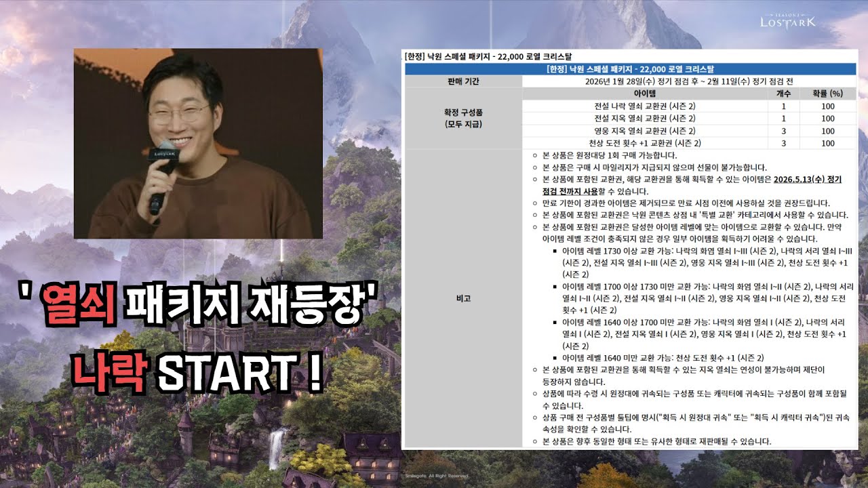Select the photo of the man holding a microphone
This screenshot has height=488, width=868.
198,143
